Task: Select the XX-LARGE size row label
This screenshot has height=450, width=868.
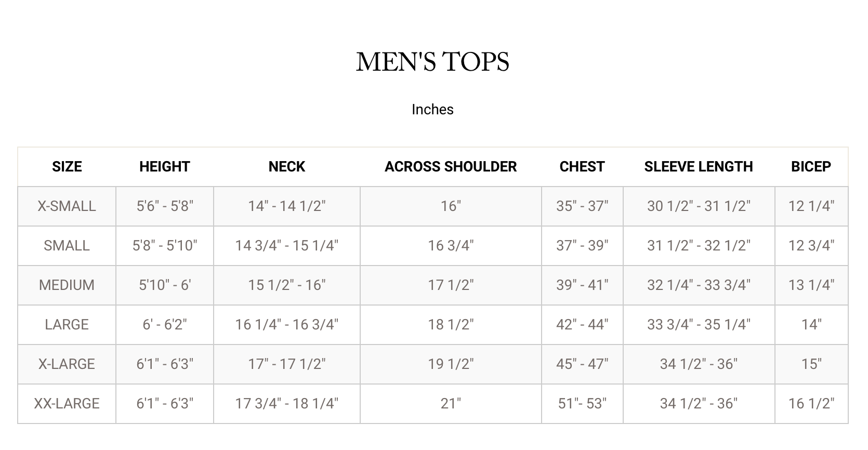Action: click(67, 404)
